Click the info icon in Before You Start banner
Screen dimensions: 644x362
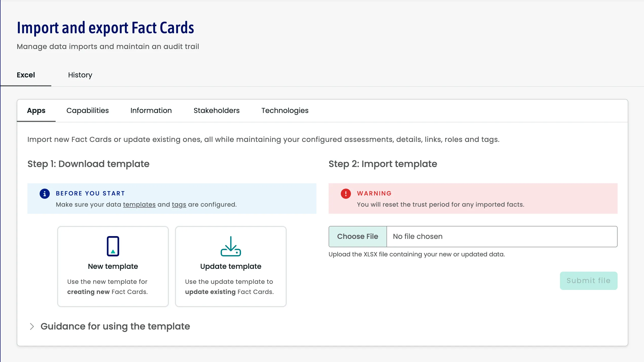pyautogui.click(x=45, y=193)
